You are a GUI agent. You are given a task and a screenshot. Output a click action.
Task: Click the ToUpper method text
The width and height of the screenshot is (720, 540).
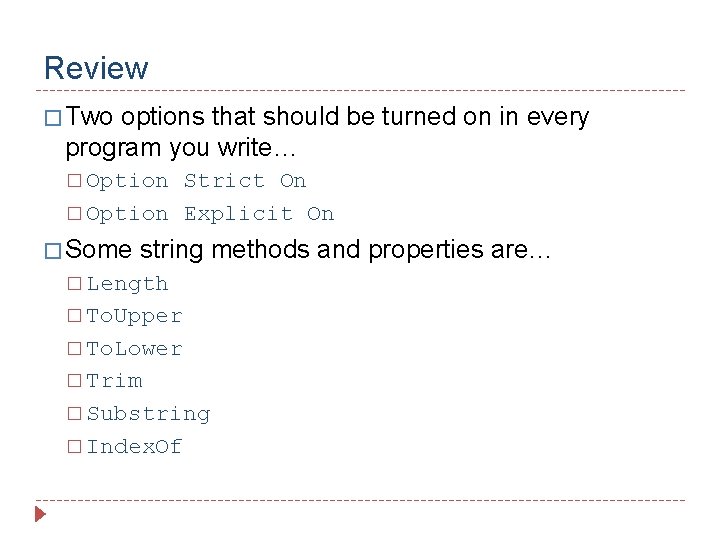pyautogui.click(x=134, y=317)
